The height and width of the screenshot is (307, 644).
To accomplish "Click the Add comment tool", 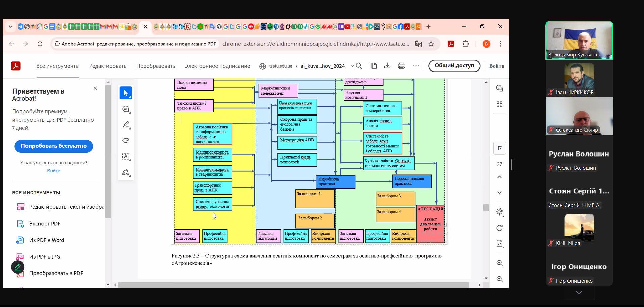I will (126, 109).
